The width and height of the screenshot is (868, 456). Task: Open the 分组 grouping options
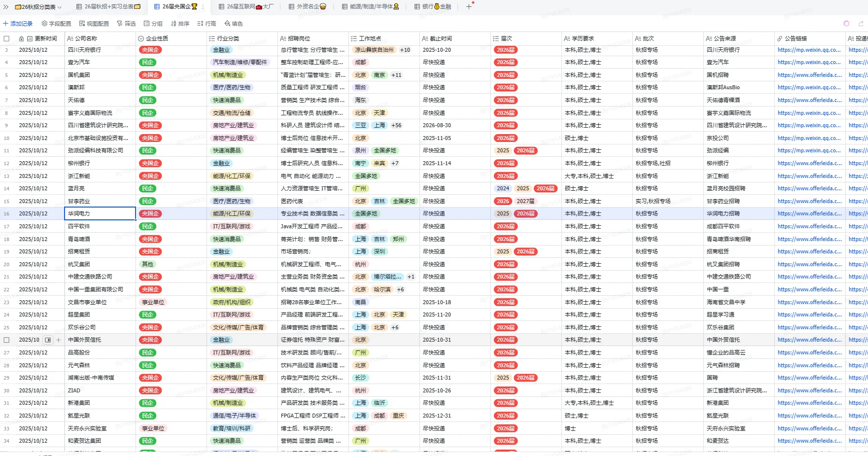click(153, 24)
